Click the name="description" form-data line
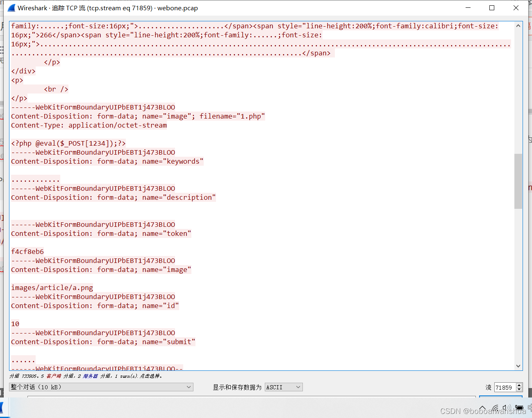The height and width of the screenshot is (418, 532). point(114,197)
